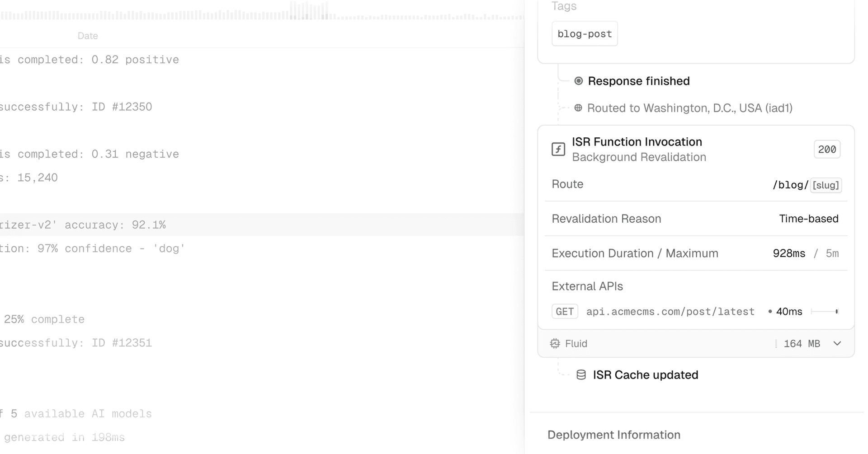Click the Response finished status icon

pos(578,81)
